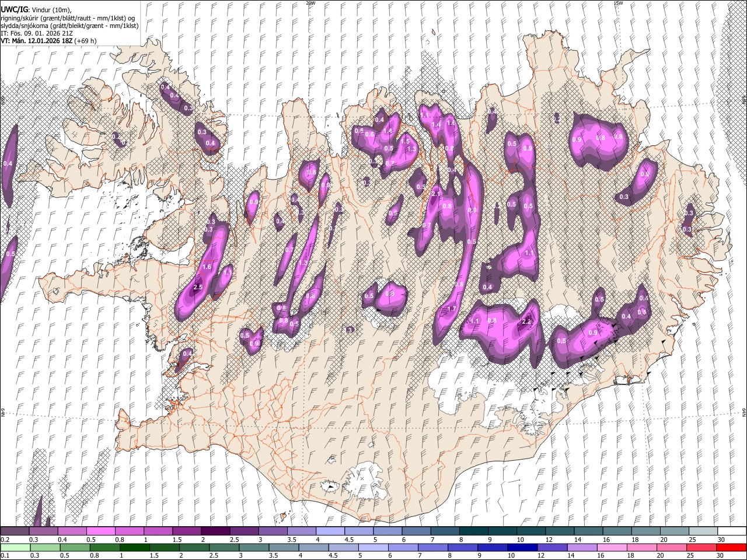Click the '0.2' label in the upper legend row
This screenshot has height=560, width=747.
tap(5, 540)
